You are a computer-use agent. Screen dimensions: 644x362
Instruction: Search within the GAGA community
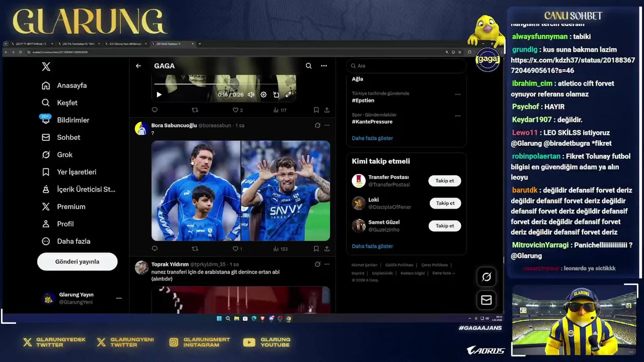(308, 66)
